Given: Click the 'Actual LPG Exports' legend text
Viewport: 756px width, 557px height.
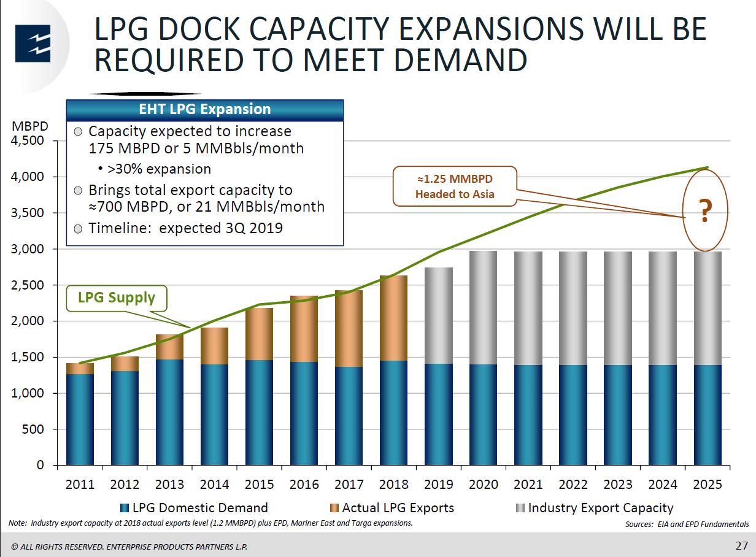Looking at the screenshot, I should point(398,508).
